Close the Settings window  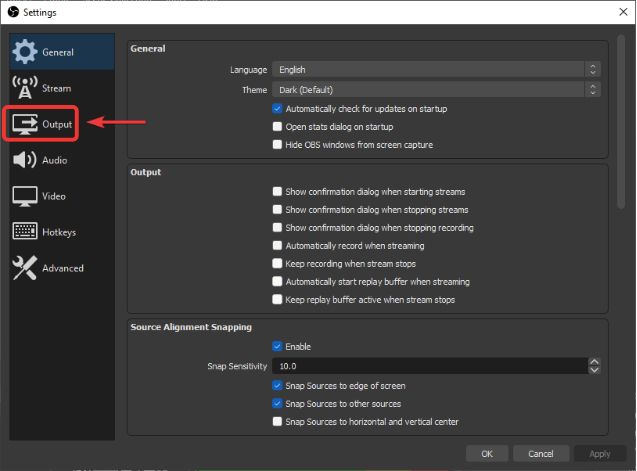point(623,12)
